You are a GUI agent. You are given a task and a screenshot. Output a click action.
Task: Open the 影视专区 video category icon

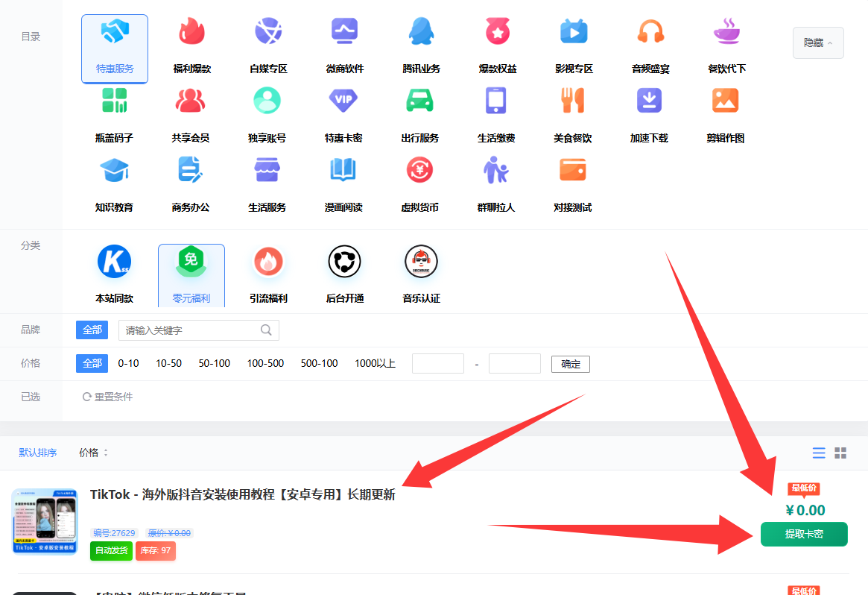click(x=574, y=33)
